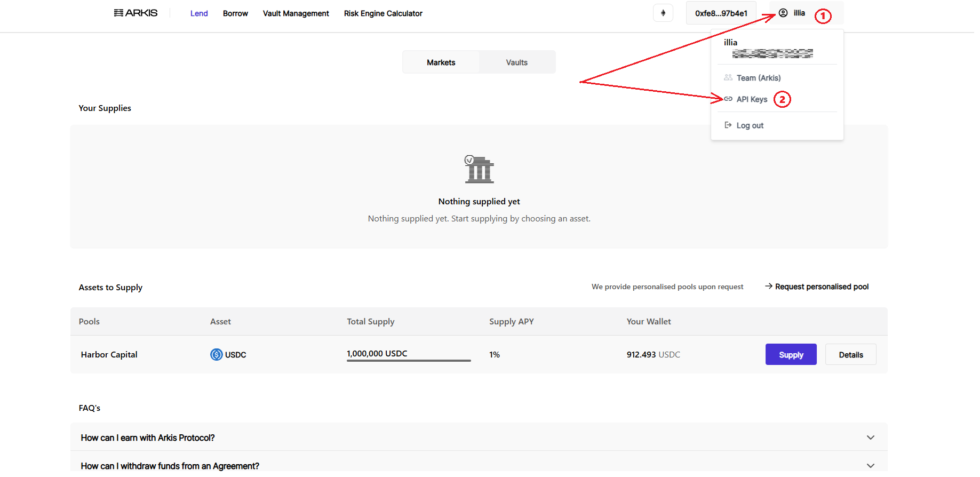Open the Borrow page
The width and height of the screenshot is (980, 477).
[x=235, y=13]
